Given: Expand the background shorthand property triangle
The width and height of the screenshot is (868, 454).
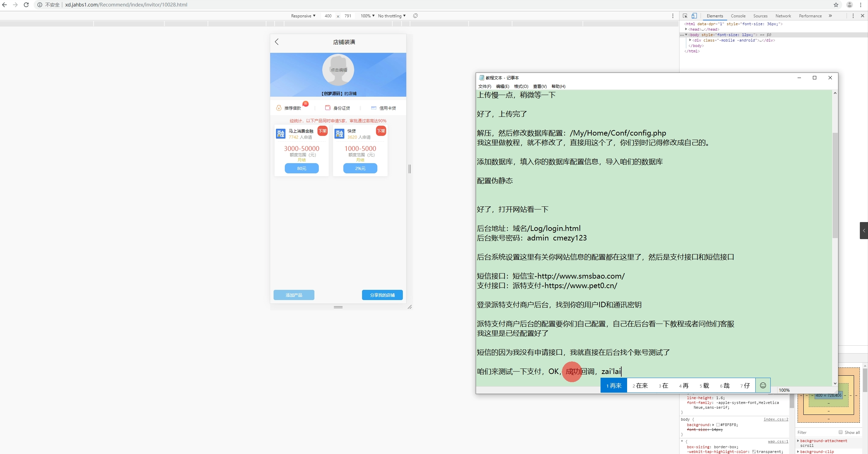Looking at the screenshot, I should [713, 425].
